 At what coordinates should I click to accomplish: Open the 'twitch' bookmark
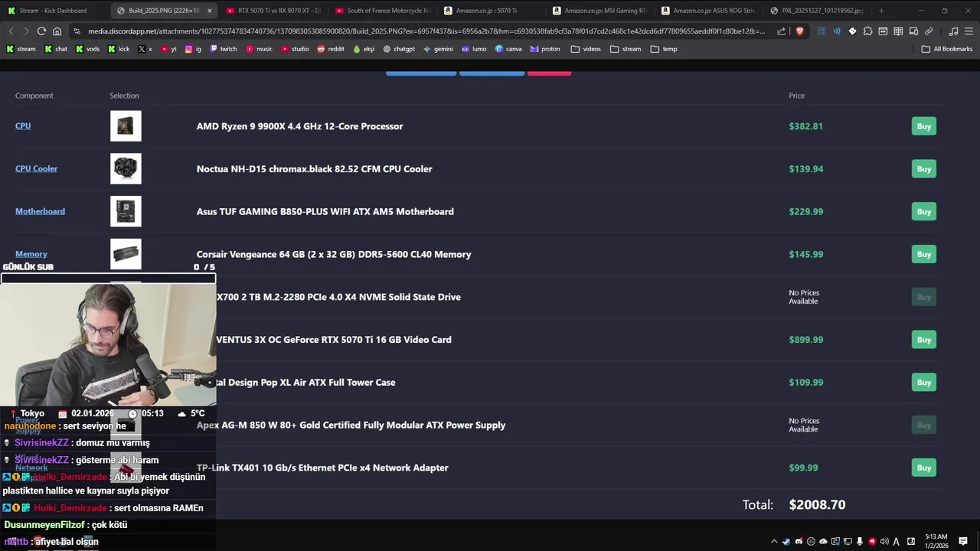[x=223, y=49]
